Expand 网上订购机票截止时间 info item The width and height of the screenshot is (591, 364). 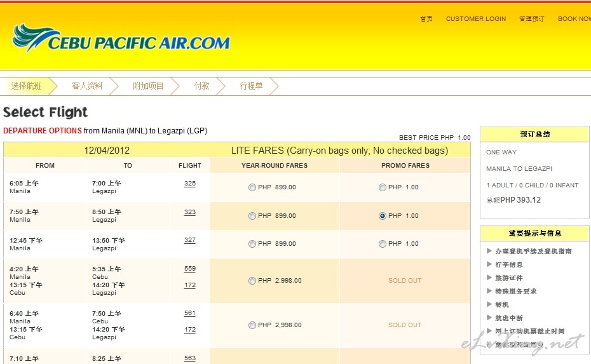529,331
